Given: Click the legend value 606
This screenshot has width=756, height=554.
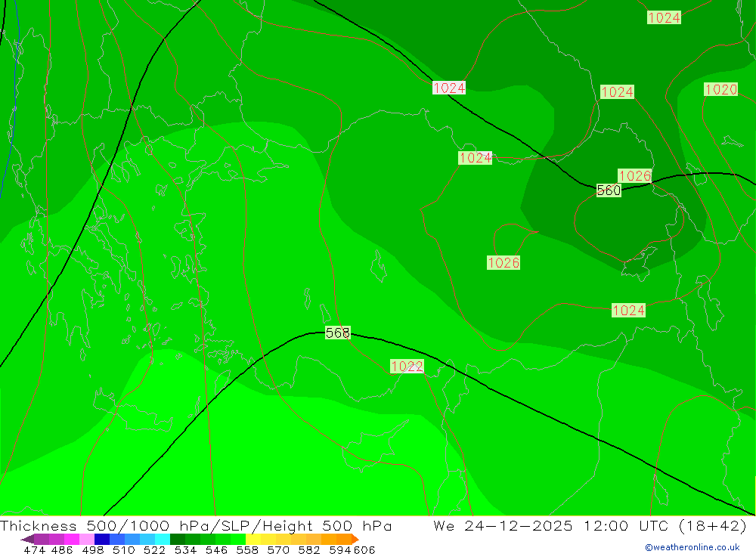Looking at the screenshot, I should click(x=364, y=549).
